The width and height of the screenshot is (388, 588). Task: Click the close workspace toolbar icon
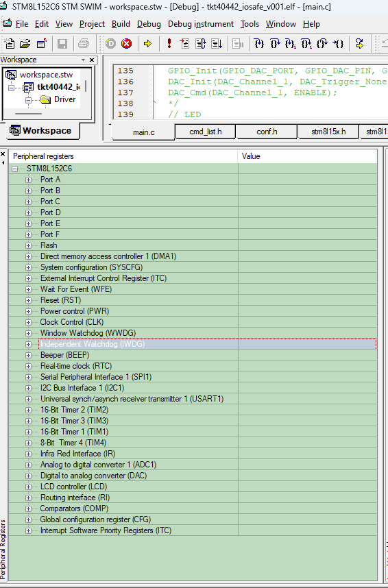[x=42, y=44]
